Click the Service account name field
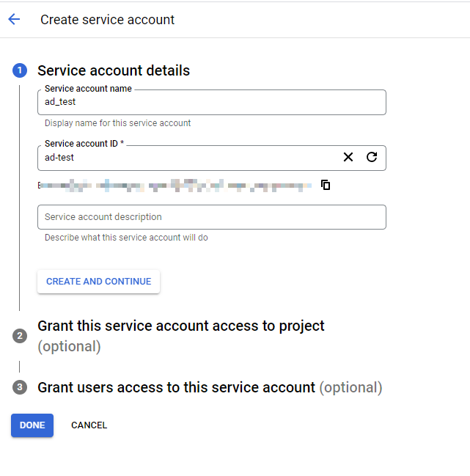 coord(212,102)
